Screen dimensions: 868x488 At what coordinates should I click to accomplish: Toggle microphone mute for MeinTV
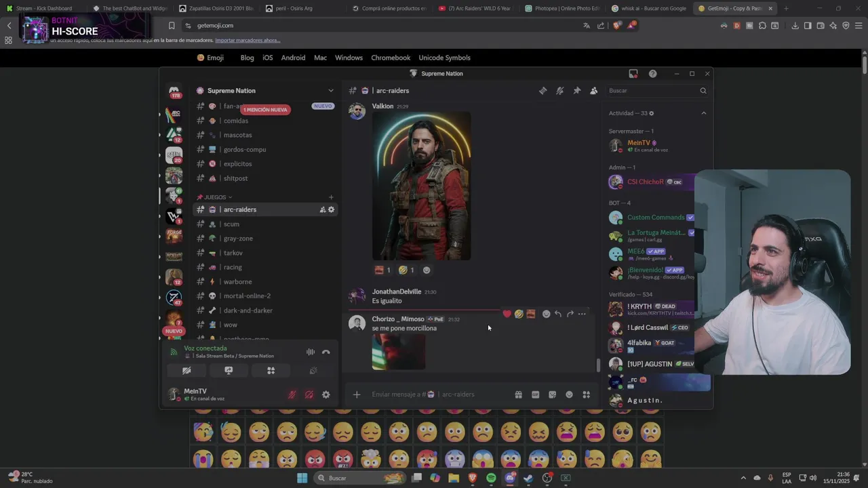(292, 394)
